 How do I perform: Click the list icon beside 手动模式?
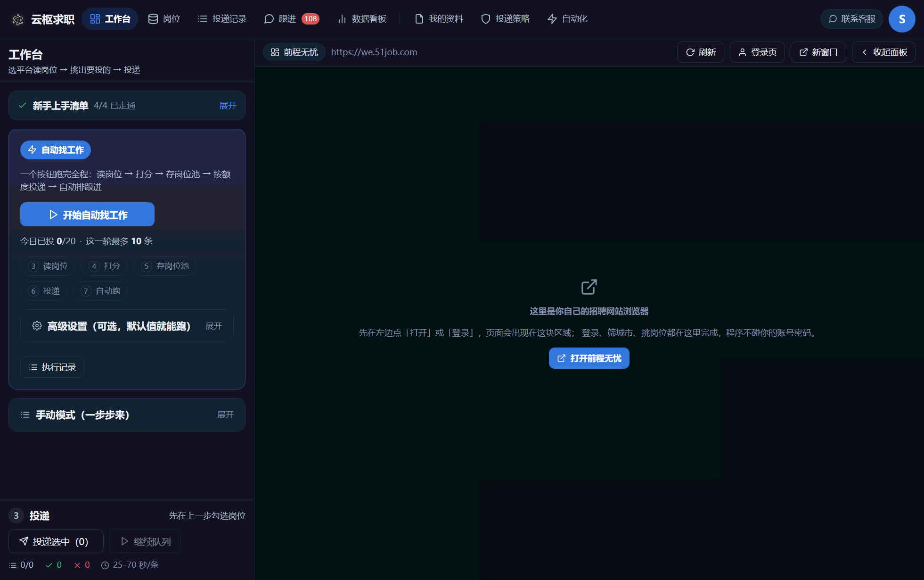point(25,415)
